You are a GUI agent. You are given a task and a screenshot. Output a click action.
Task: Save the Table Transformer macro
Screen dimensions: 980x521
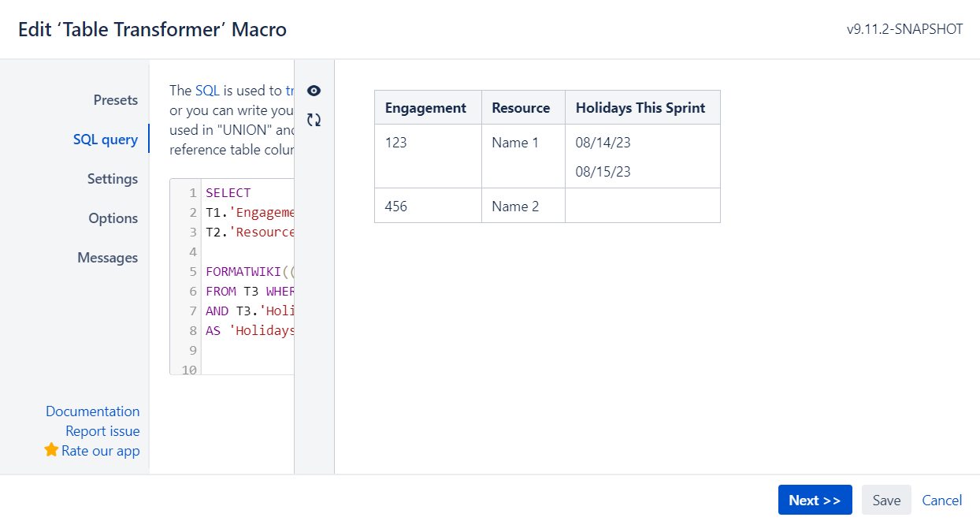coord(885,500)
